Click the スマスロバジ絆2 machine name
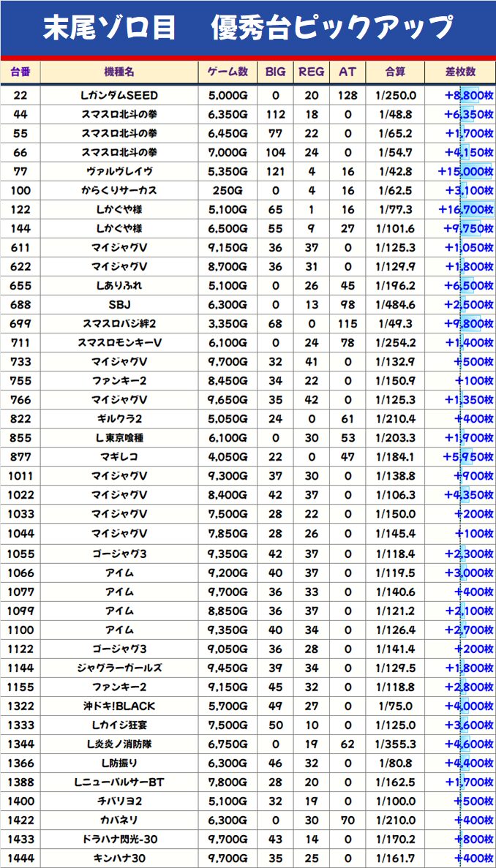 pyautogui.click(x=119, y=324)
